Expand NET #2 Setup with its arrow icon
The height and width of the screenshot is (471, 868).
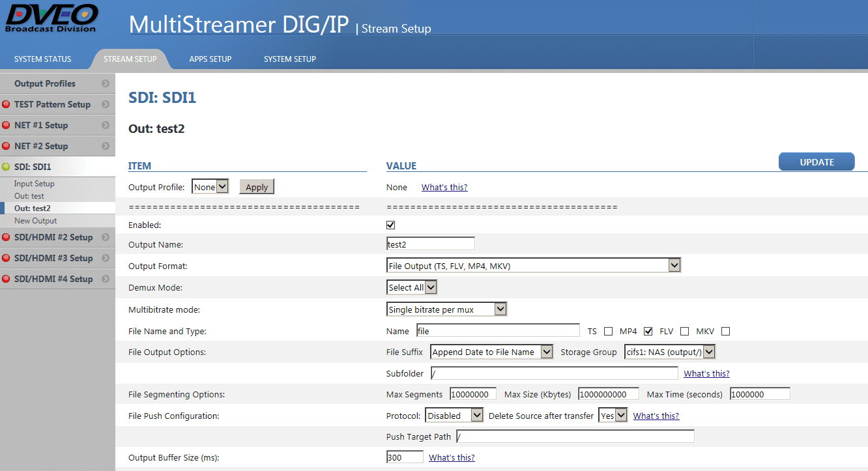[x=106, y=146]
